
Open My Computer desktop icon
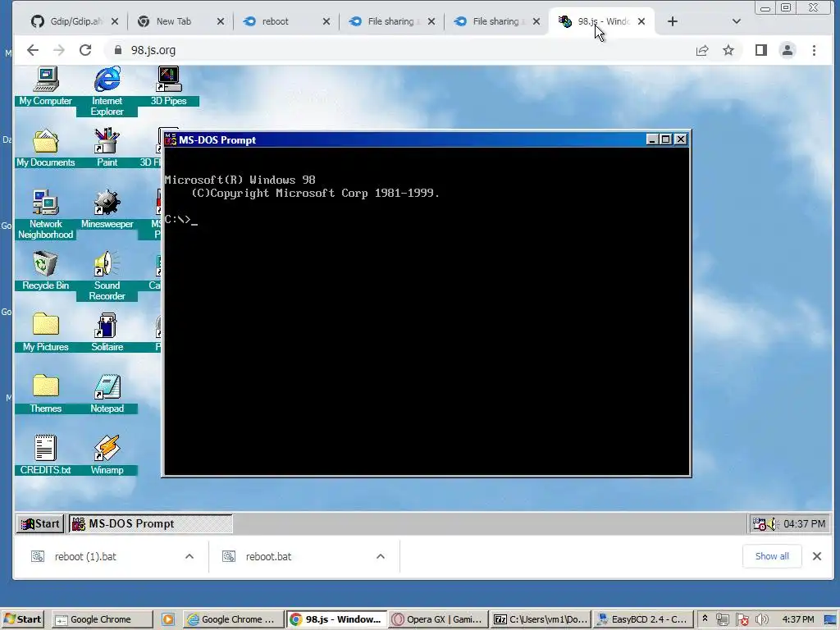pyautogui.click(x=46, y=85)
